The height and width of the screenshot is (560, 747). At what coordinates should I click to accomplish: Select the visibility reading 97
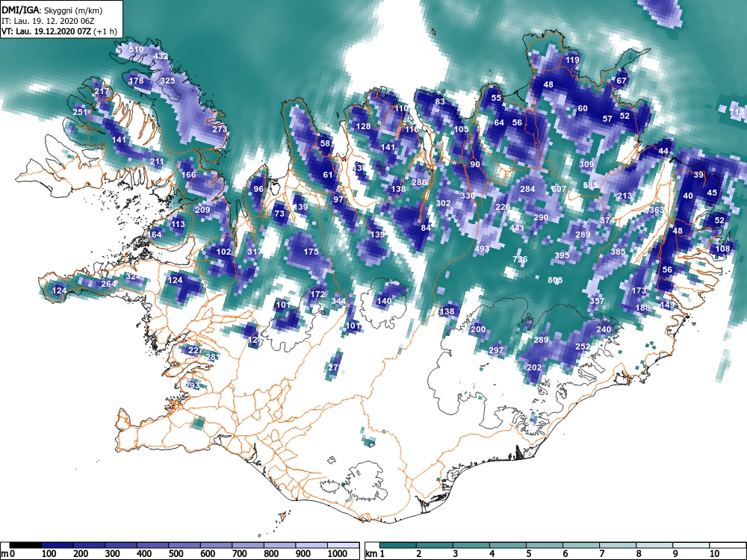[x=338, y=199]
